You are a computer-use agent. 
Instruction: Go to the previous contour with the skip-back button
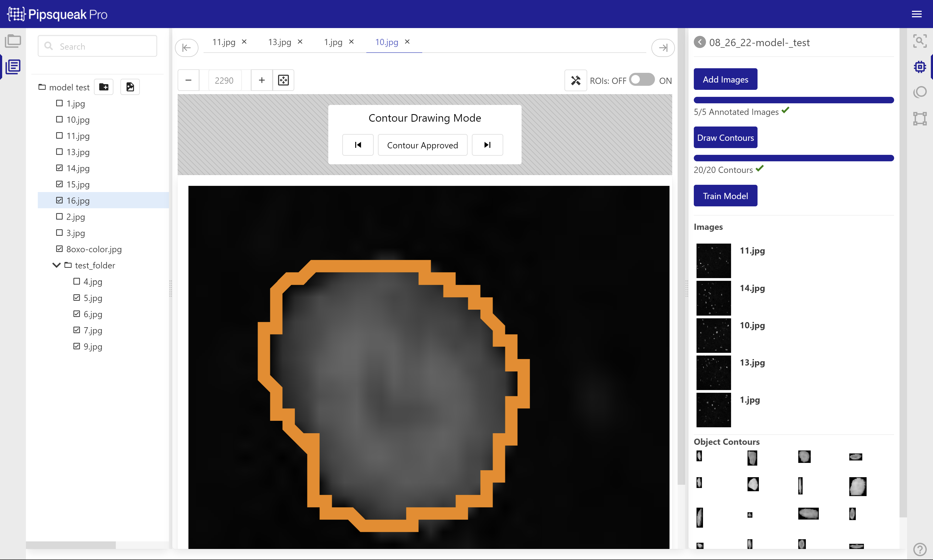tap(357, 145)
